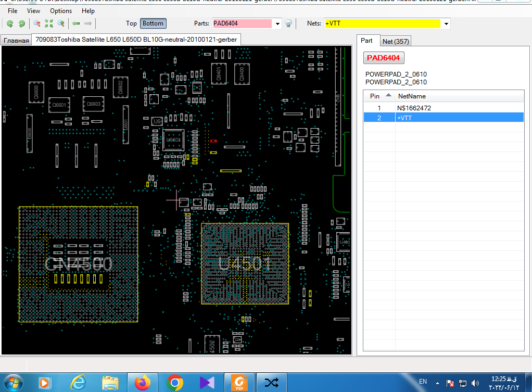Open the Help menu
The width and height of the screenshot is (532, 392).
[88, 11]
